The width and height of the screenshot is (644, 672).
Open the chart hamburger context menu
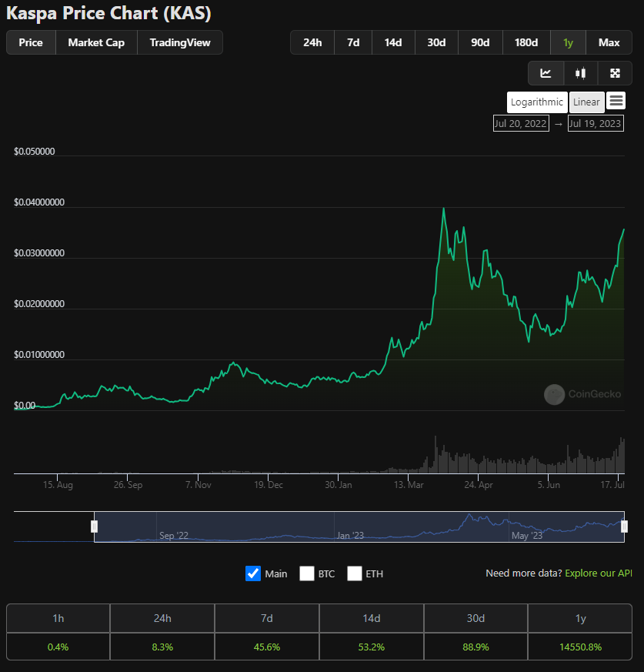pyautogui.click(x=616, y=101)
